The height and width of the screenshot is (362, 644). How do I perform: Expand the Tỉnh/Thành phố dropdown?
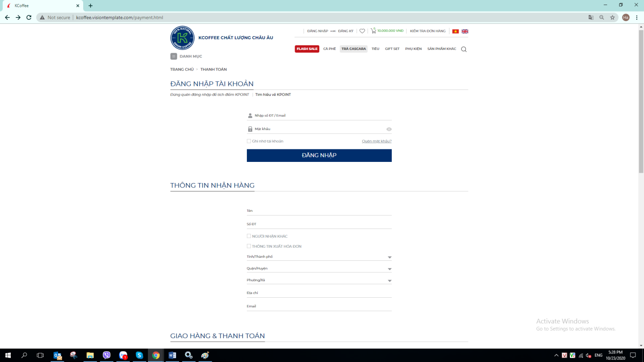click(x=389, y=258)
